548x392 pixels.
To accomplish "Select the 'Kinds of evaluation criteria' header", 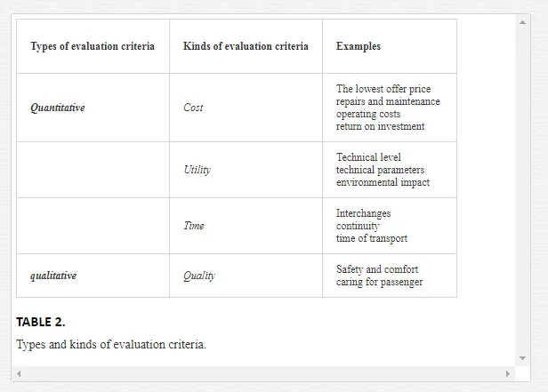I will click(x=246, y=46).
